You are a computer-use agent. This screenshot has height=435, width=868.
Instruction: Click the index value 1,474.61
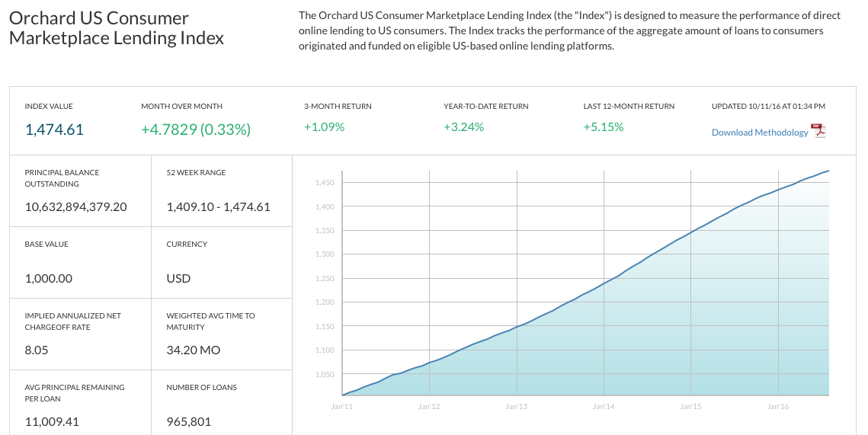54,130
